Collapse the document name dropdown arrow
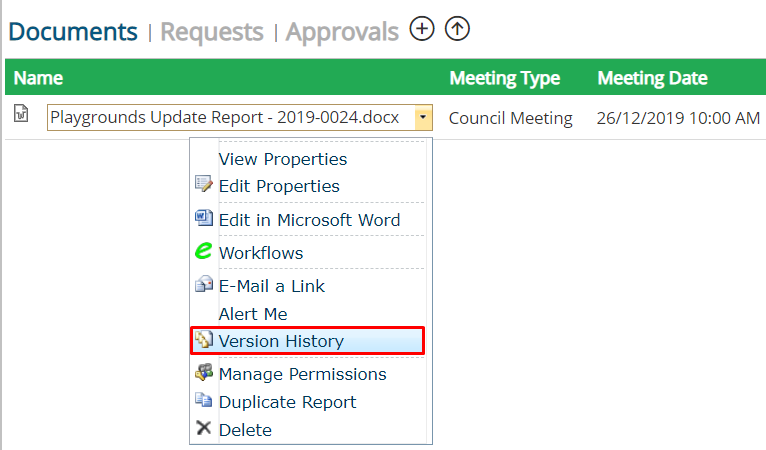This screenshot has width=766, height=450. click(x=423, y=117)
